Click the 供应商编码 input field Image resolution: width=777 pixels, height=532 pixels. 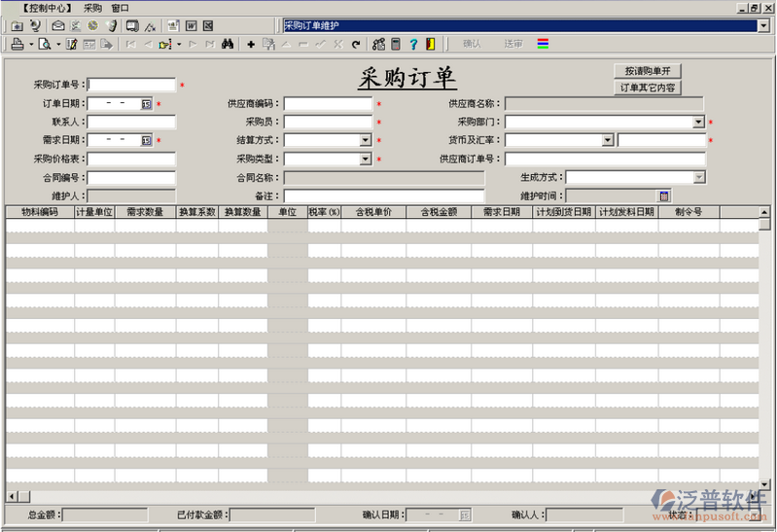(x=328, y=104)
